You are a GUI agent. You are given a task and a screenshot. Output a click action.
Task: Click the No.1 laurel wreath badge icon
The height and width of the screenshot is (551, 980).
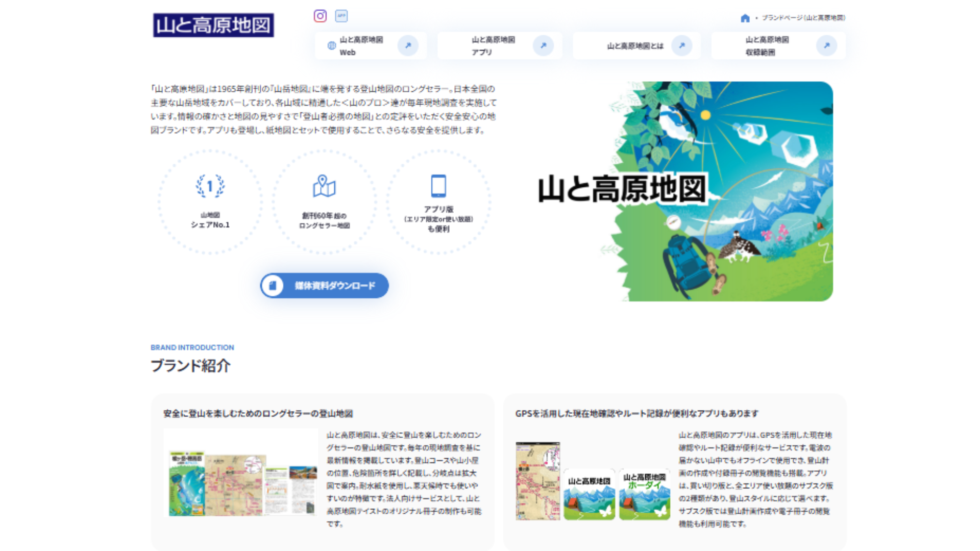[209, 187]
